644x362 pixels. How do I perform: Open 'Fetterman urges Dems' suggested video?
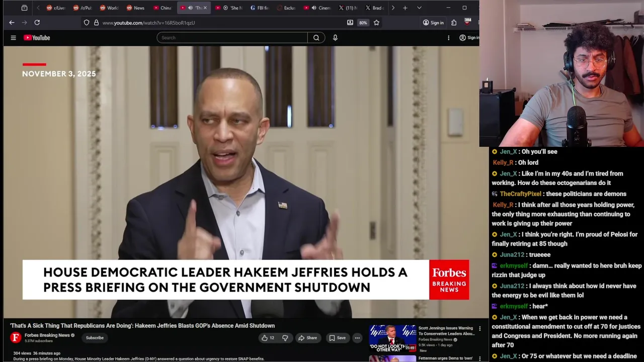pyautogui.click(x=446, y=358)
